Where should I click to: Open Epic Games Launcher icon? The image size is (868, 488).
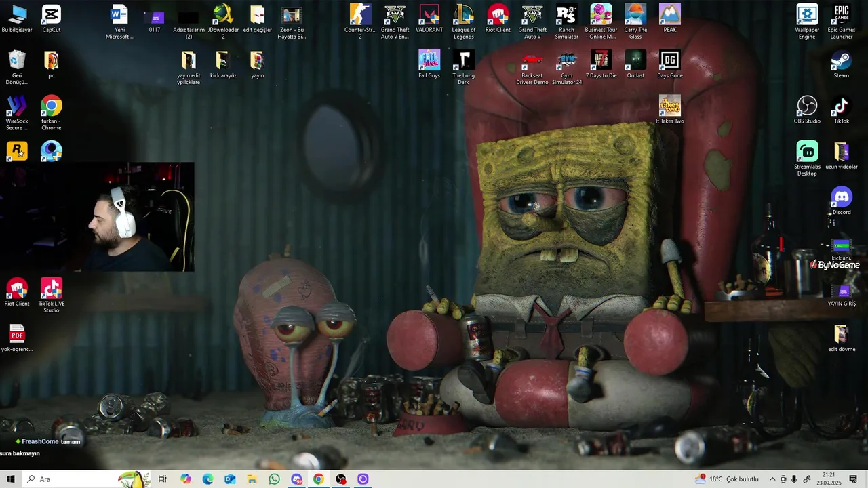tap(842, 22)
